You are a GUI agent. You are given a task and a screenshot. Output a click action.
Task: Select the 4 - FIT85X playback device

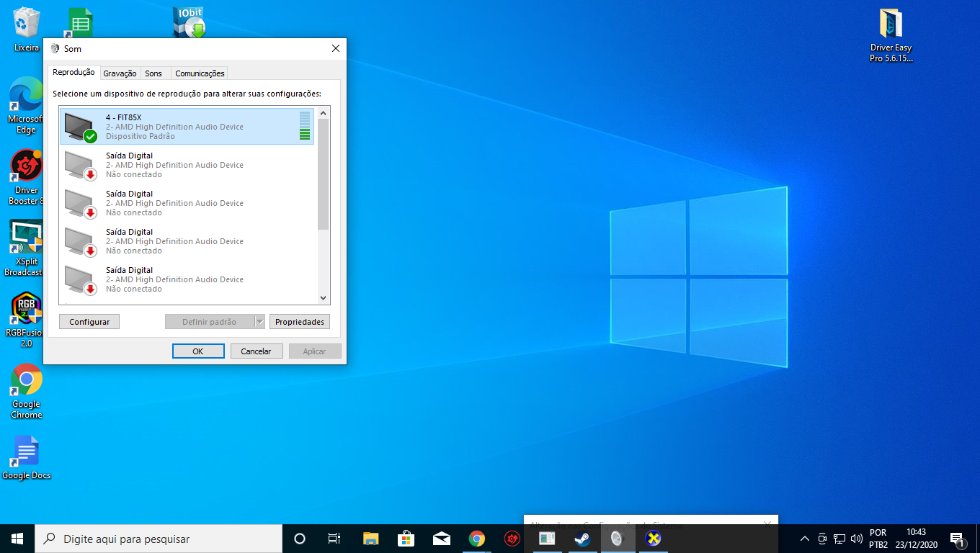187,127
